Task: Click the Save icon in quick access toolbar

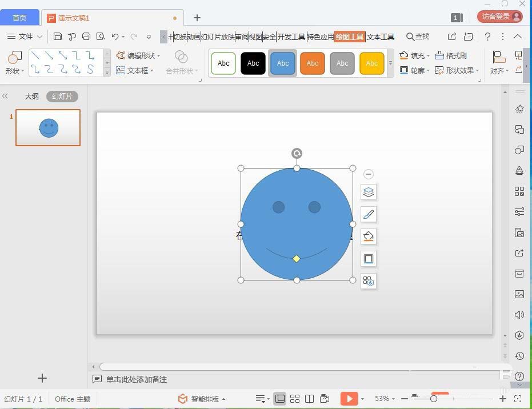Action: tap(57, 37)
